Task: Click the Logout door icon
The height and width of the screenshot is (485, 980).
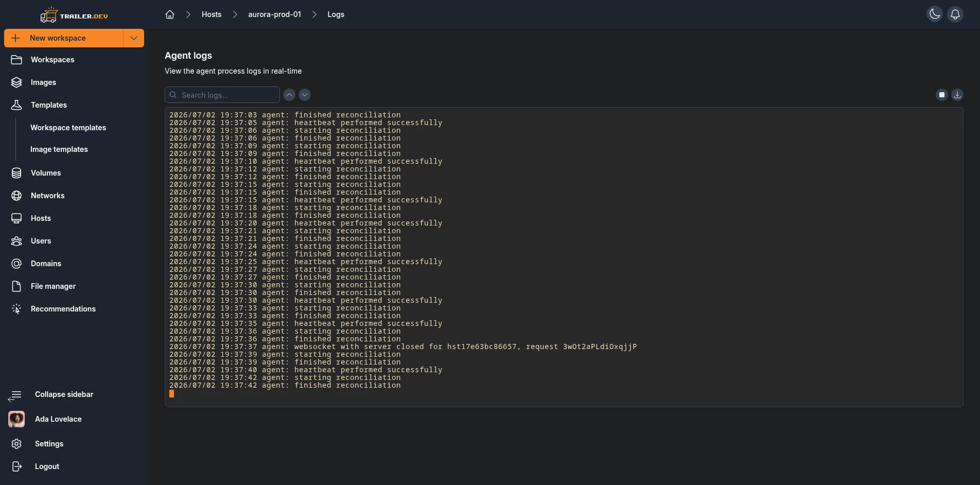Action: [x=16, y=466]
